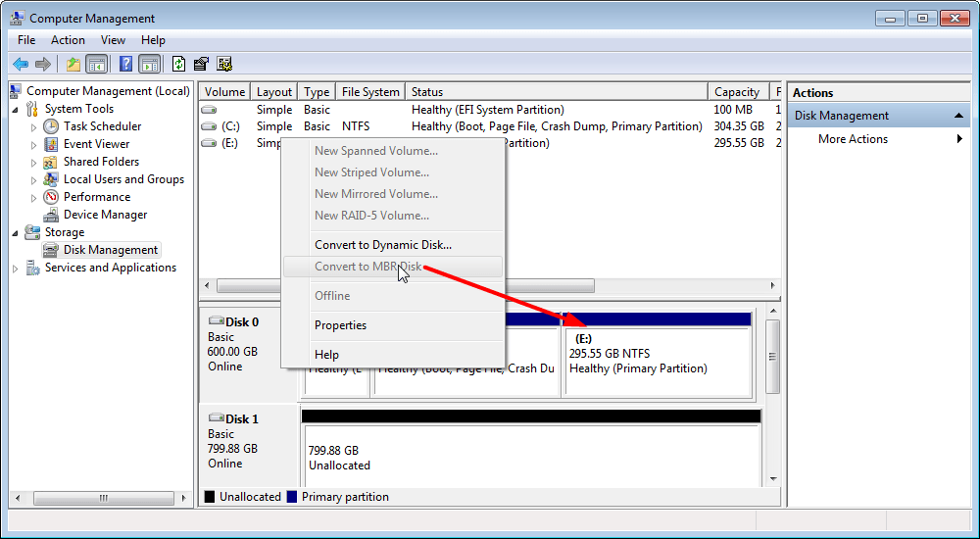Choose Help in the context menu

pyautogui.click(x=393, y=355)
